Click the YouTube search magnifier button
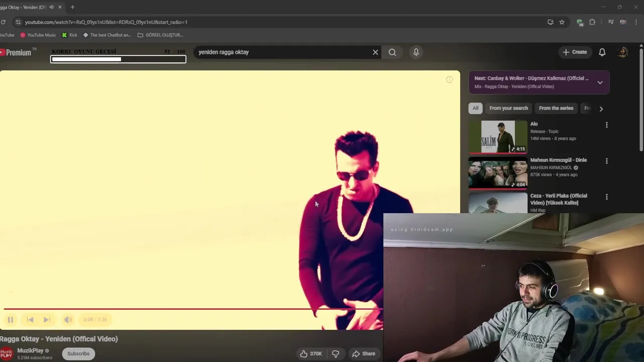The image size is (644, 362). (392, 52)
